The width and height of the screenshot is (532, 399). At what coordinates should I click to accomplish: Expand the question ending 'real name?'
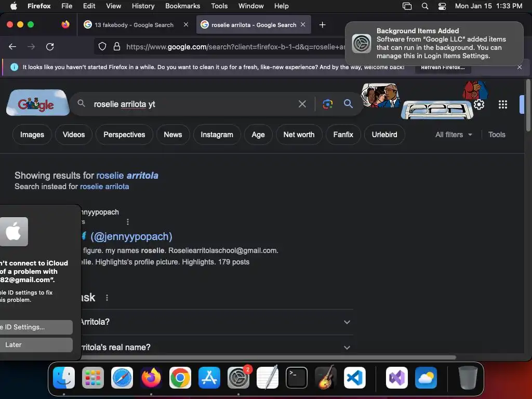click(217, 348)
